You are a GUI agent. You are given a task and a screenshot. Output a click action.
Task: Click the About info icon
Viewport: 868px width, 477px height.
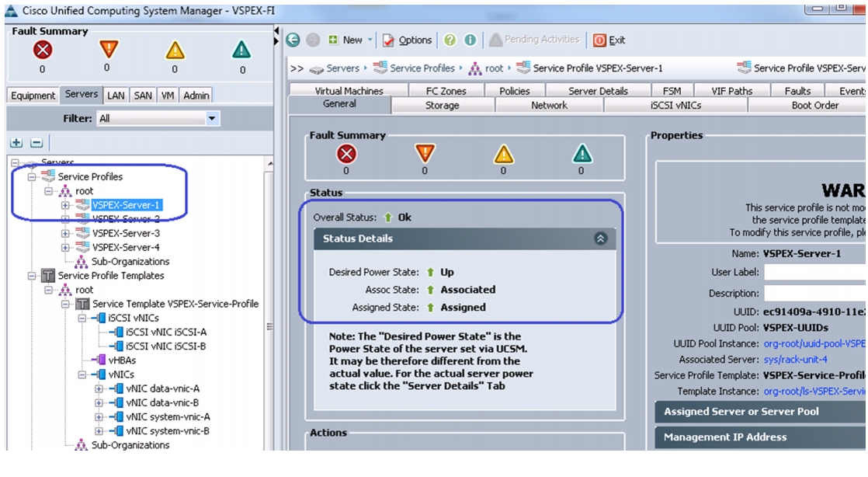click(470, 40)
